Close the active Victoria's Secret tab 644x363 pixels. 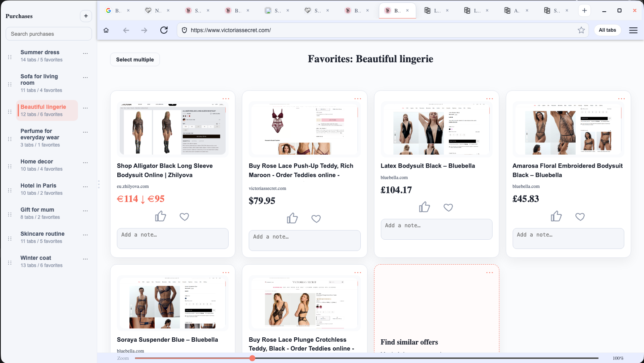tap(407, 10)
